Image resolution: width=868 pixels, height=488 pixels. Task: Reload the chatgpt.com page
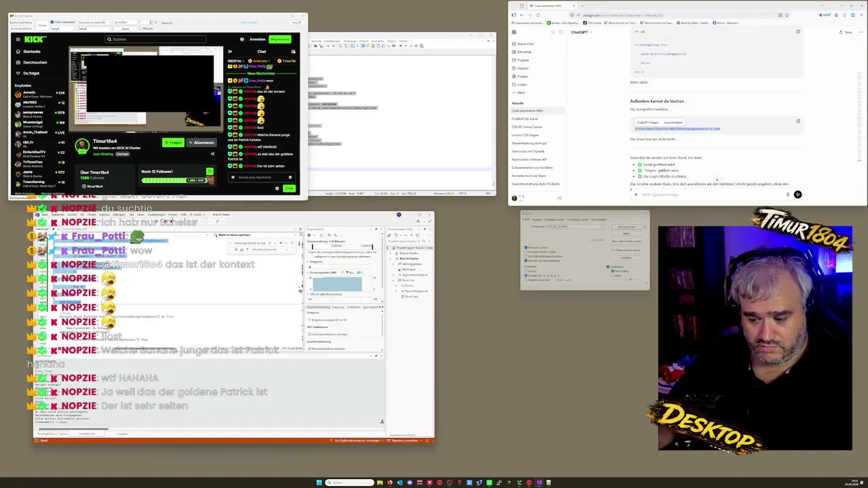click(538, 15)
